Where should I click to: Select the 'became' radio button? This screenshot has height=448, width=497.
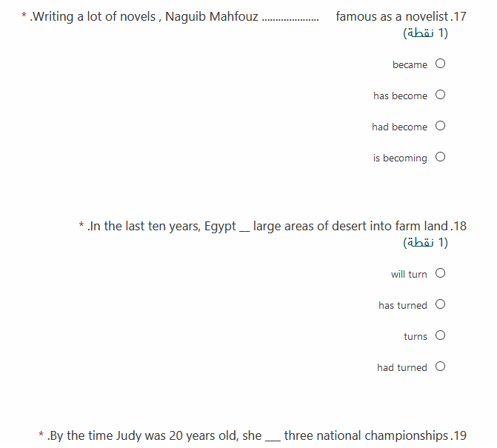tap(440, 64)
